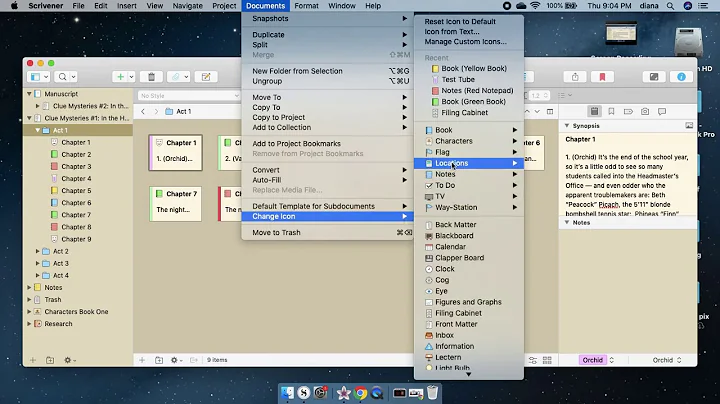
Task: Select Chapter 8 in the binder
Action: (78, 227)
